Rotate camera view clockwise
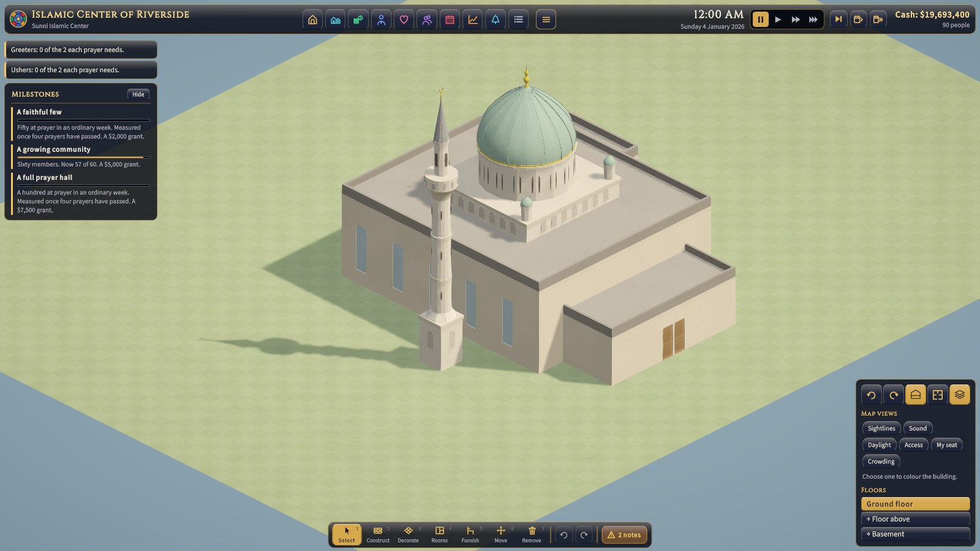980x551 pixels. pos(894,395)
